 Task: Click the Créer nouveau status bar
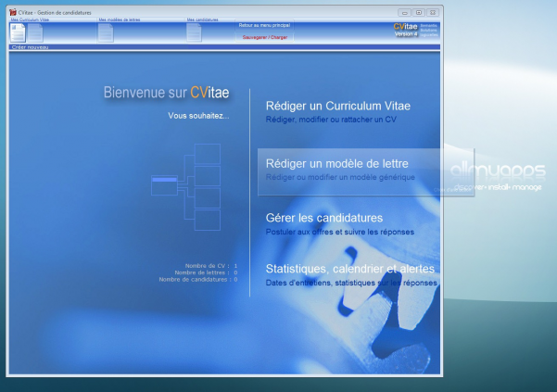click(x=224, y=47)
